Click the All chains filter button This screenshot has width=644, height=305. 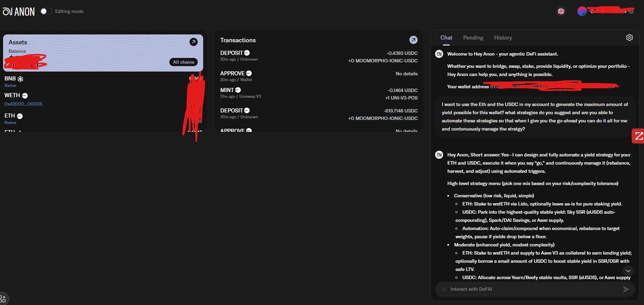tap(184, 62)
